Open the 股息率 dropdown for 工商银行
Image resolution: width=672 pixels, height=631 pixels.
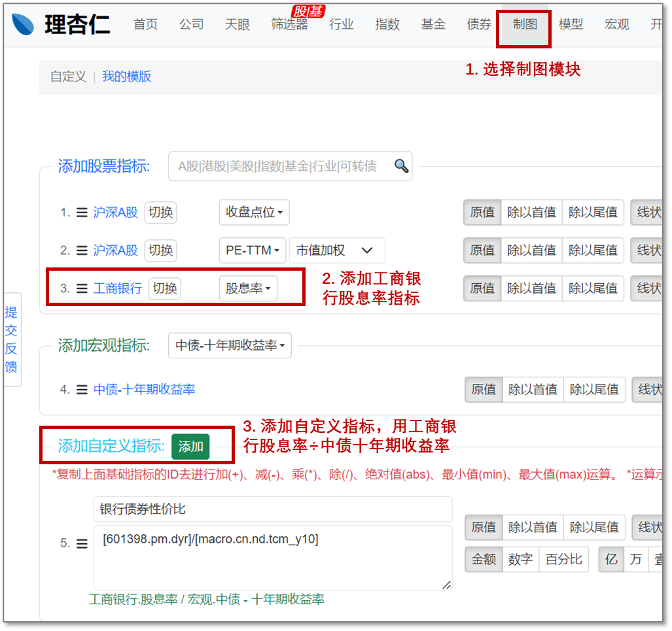click(248, 288)
